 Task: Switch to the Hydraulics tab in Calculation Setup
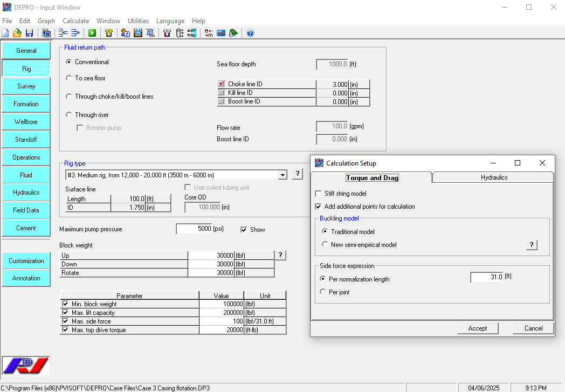click(x=493, y=177)
